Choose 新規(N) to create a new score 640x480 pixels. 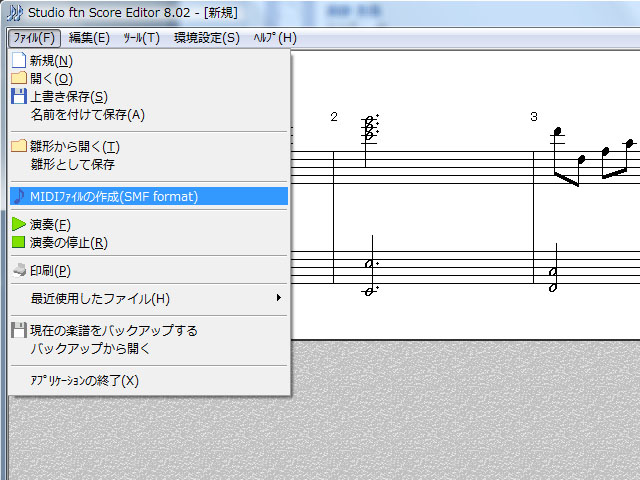click(149, 61)
